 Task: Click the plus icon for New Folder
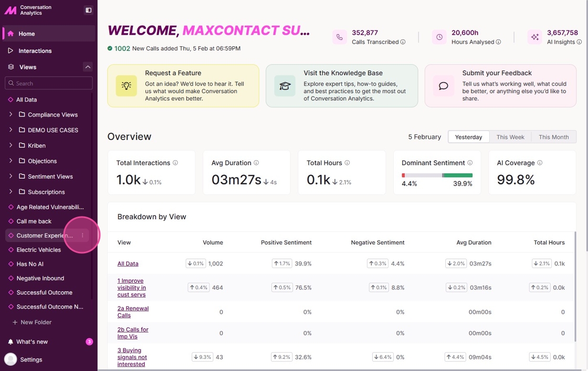pyautogui.click(x=15, y=322)
